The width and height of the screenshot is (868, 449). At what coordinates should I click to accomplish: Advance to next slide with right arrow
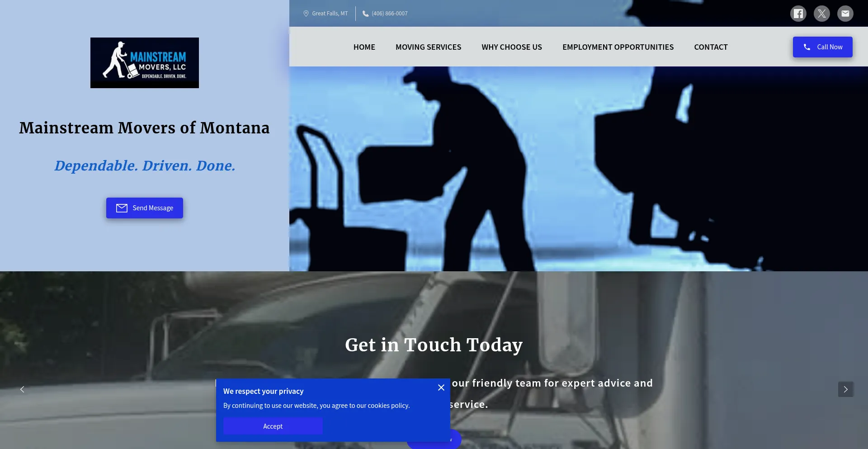(845, 389)
